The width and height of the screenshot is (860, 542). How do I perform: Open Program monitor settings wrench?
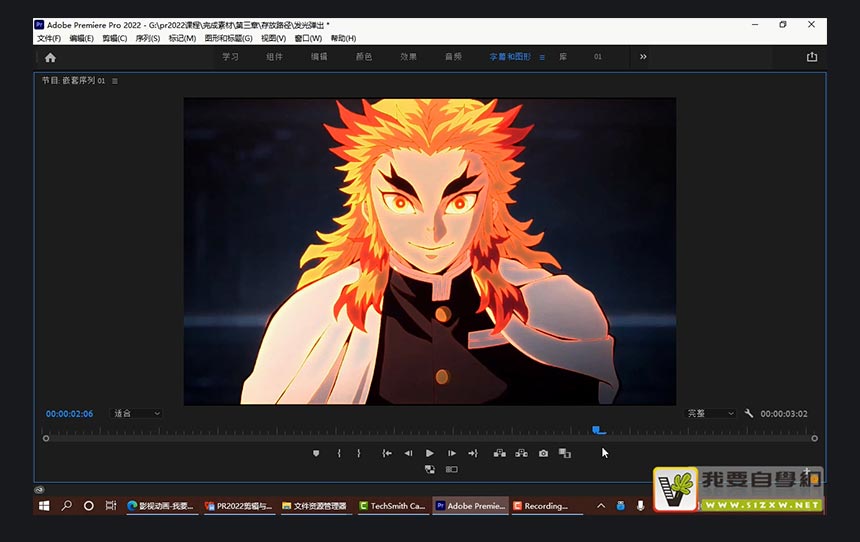click(749, 413)
